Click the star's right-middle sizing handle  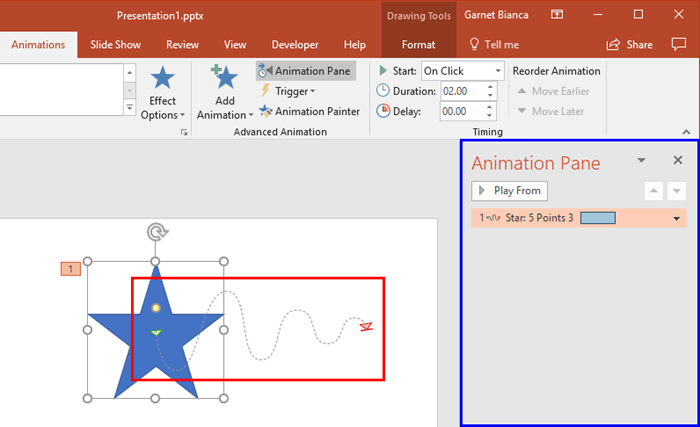(x=224, y=330)
